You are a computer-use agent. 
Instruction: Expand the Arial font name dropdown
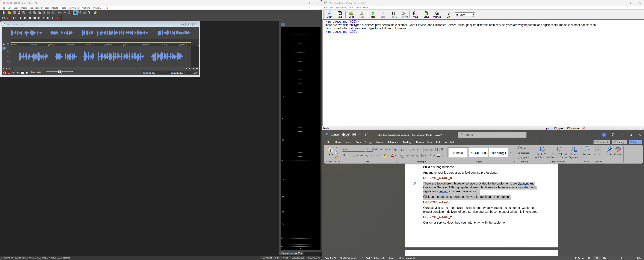[x=364, y=150]
